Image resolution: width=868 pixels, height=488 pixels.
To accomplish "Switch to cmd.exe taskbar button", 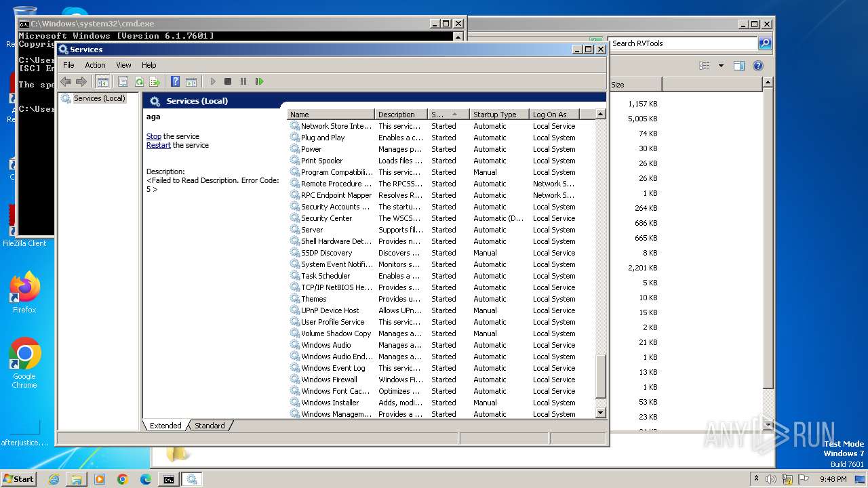I will 168,479.
